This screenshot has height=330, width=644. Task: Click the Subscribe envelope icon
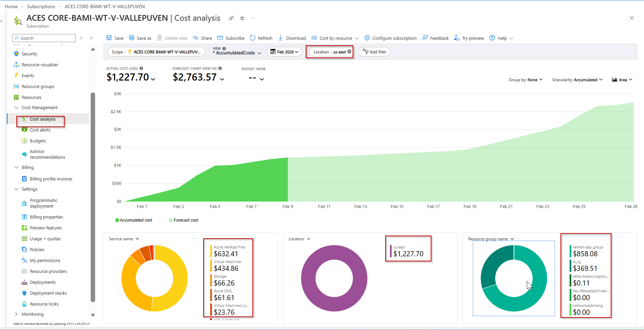pos(220,38)
